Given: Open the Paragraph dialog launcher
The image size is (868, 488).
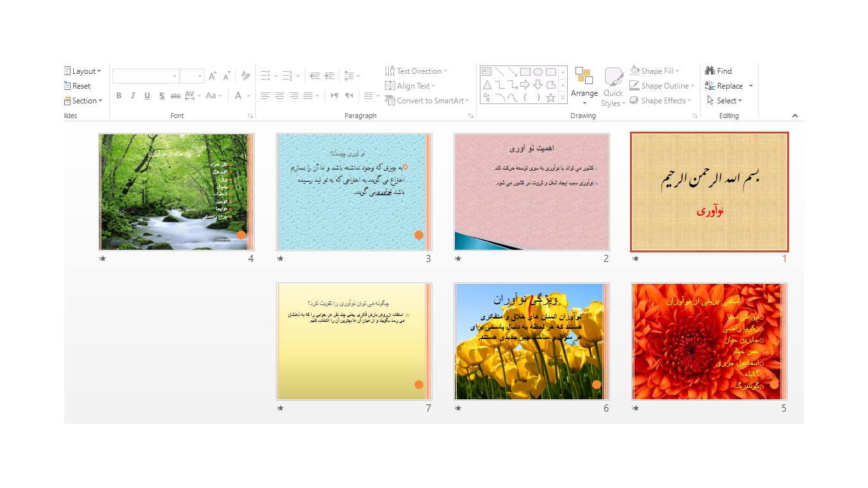Looking at the screenshot, I should tap(471, 116).
